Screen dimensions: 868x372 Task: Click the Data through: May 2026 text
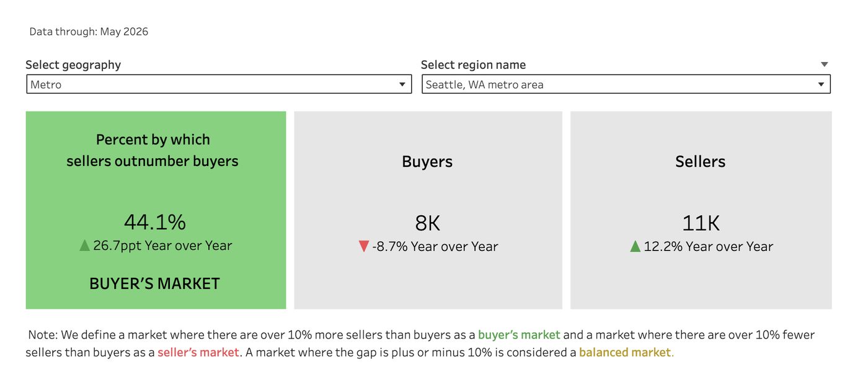pos(89,32)
